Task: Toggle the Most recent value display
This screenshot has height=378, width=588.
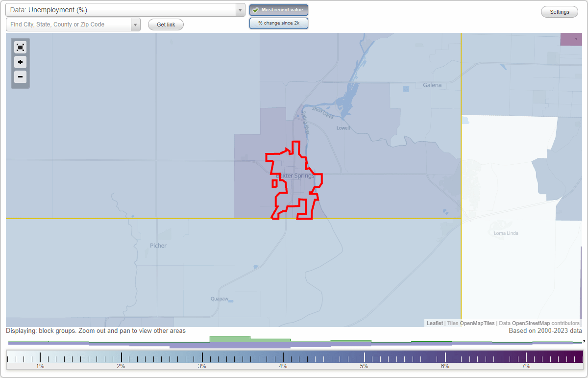Action: pos(279,10)
